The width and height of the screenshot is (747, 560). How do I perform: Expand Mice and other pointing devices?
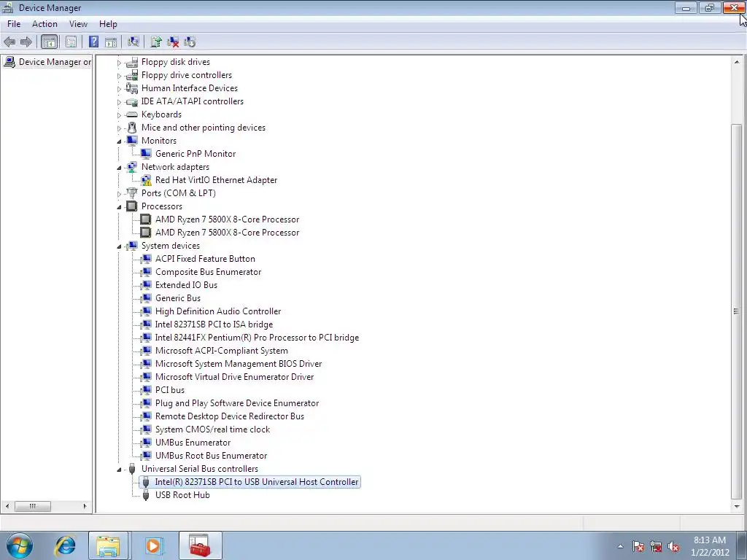pyautogui.click(x=119, y=128)
